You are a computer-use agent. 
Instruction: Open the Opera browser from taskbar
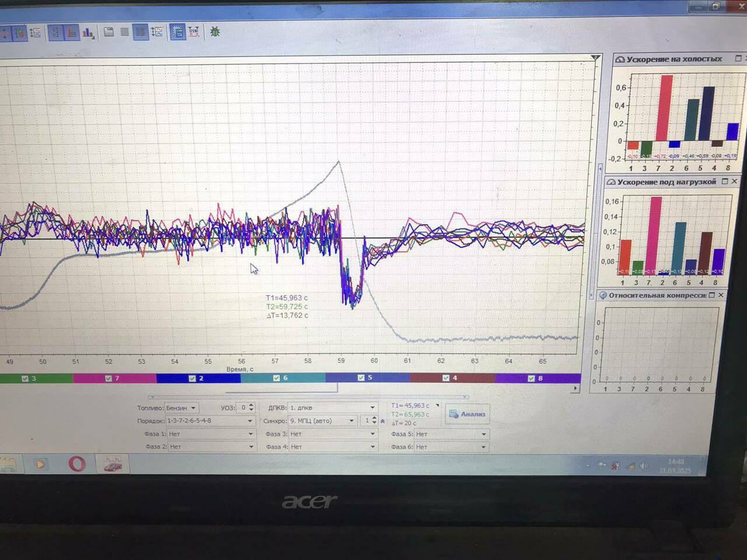coord(77,464)
